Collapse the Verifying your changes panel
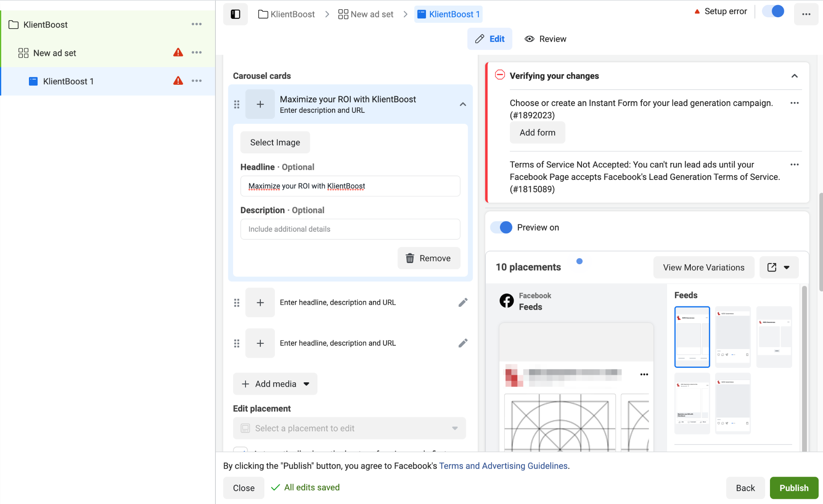Viewport: 823px width, 504px height. coord(794,76)
